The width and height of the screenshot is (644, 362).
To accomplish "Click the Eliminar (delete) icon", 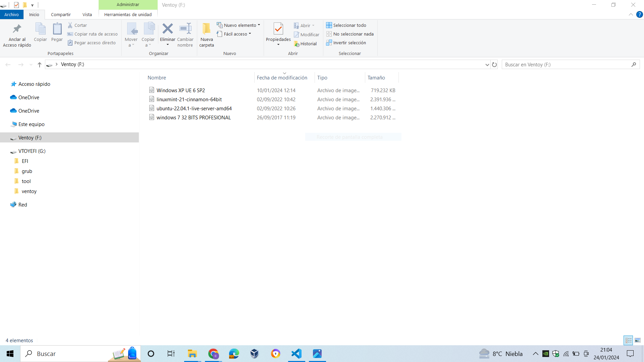I will pos(167,29).
